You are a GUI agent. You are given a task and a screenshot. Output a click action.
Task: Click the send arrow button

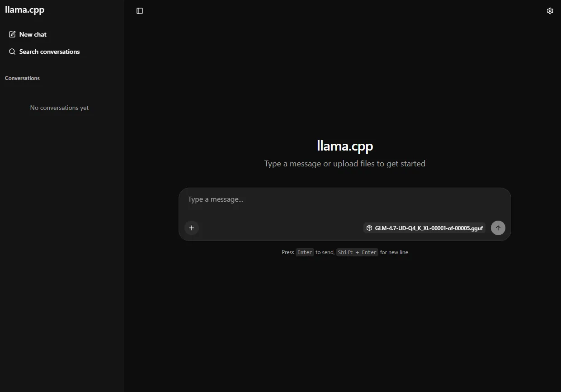498,228
